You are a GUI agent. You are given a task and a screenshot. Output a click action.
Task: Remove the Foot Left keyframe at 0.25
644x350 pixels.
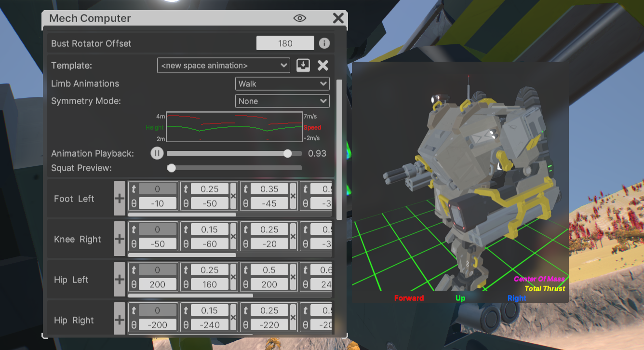point(233,196)
